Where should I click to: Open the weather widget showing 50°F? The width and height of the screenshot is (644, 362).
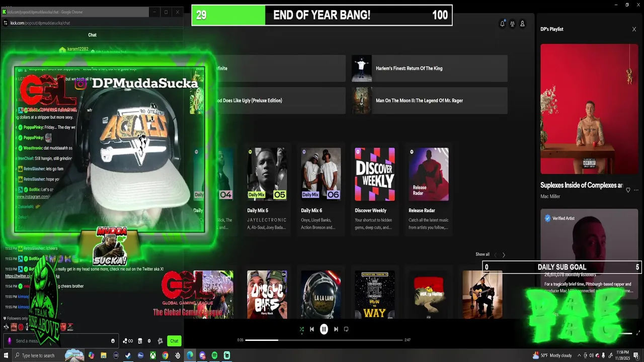[552, 355]
